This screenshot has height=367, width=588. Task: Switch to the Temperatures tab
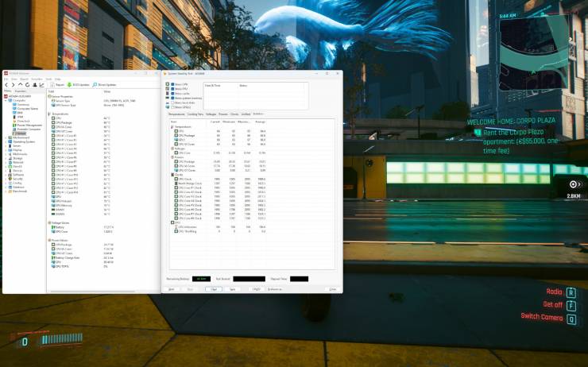click(x=176, y=114)
